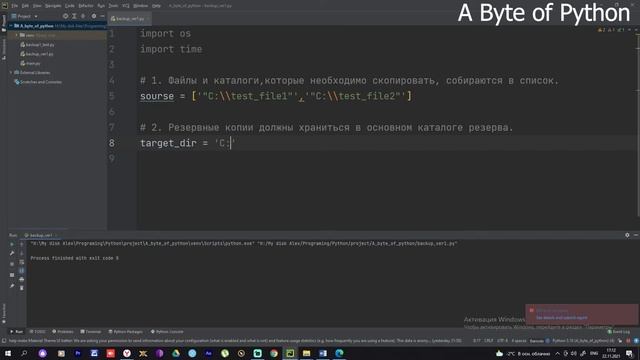Click the PyCharm icon in taskbar
The height and width of the screenshot is (360, 640).
pyautogui.click(x=290, y=353)
